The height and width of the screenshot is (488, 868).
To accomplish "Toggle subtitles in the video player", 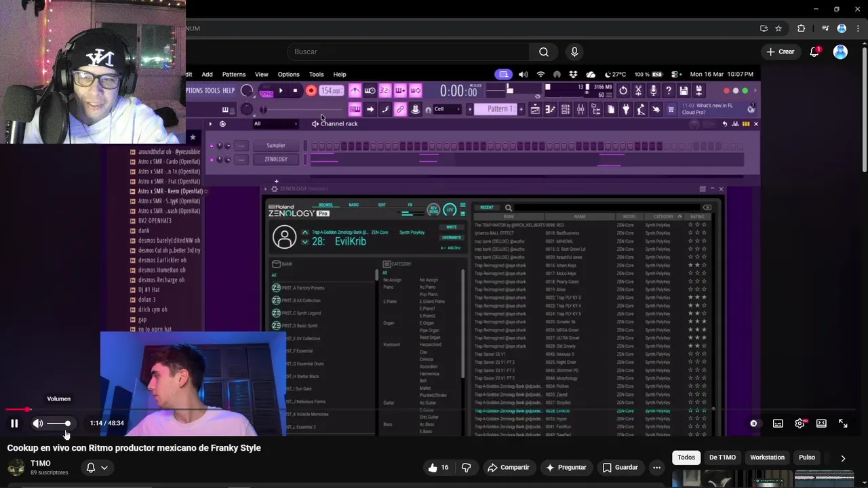I will 778,424.
